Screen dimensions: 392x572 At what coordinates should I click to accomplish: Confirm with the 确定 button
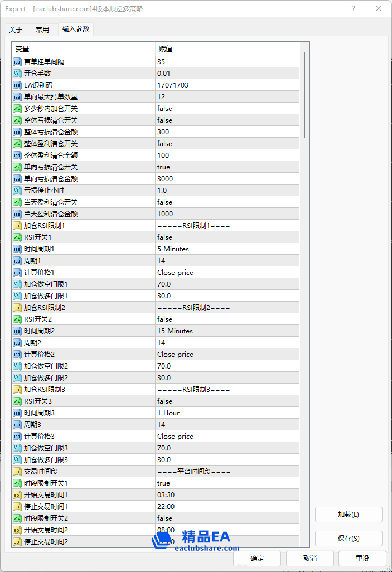257,559
